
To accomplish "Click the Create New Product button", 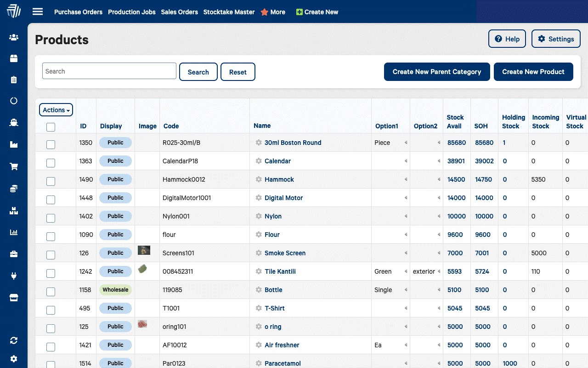I will coord(533,72).
